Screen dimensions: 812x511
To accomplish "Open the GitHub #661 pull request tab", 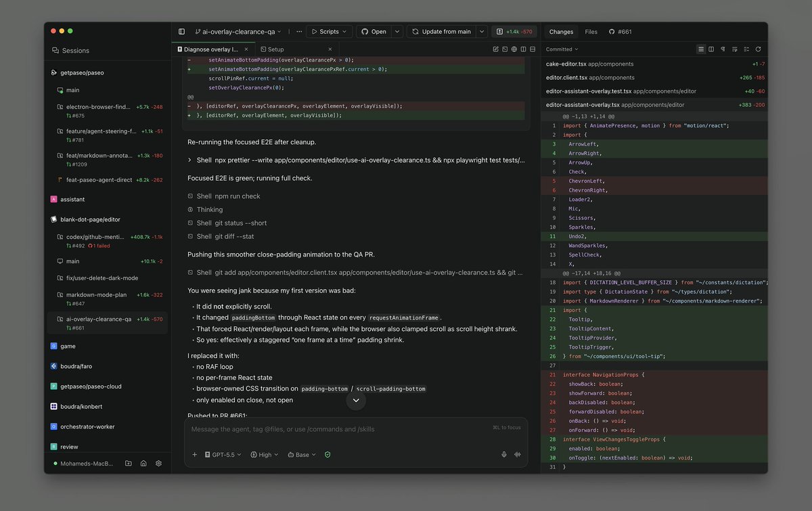I will [x=620, y=32].
